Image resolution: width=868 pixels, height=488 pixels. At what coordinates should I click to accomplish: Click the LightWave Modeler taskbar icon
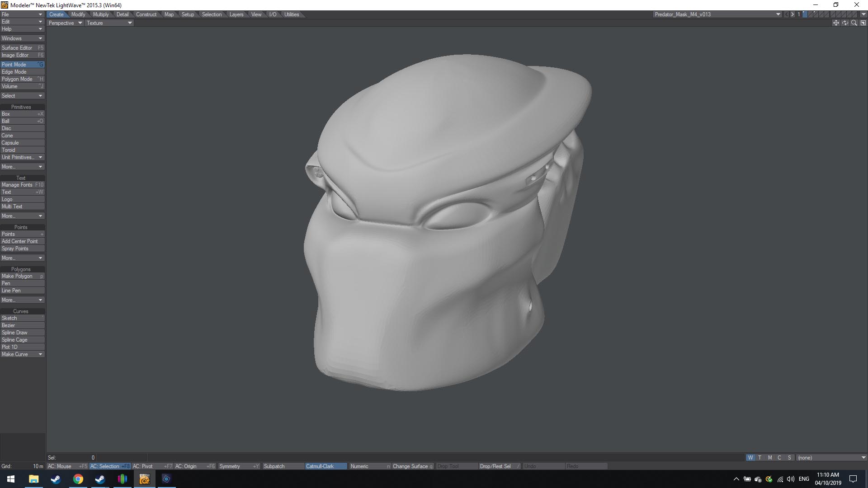tap(145, 479)
